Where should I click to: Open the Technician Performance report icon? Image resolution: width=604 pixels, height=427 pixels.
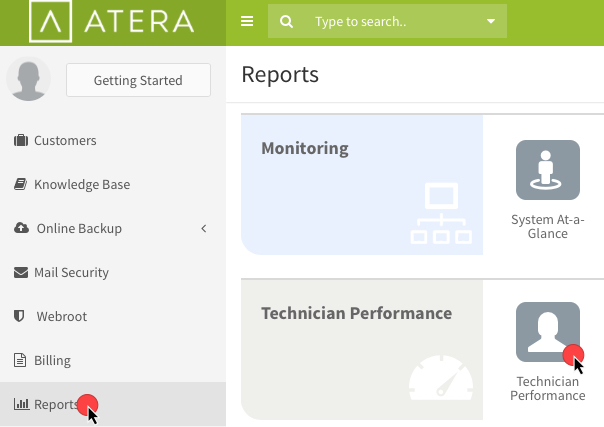[x=548, y=332]
